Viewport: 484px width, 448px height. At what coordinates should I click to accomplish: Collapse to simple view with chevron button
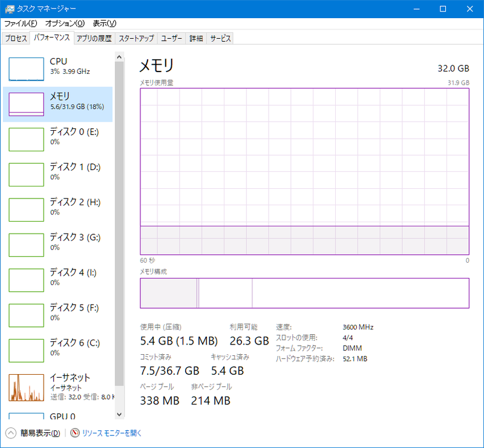coord(11,433)
